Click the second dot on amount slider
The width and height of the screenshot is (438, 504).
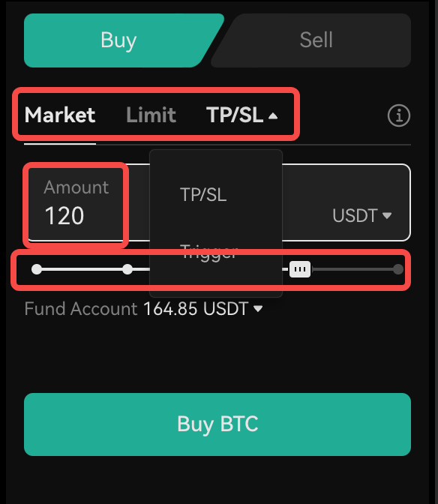point(127,269)
